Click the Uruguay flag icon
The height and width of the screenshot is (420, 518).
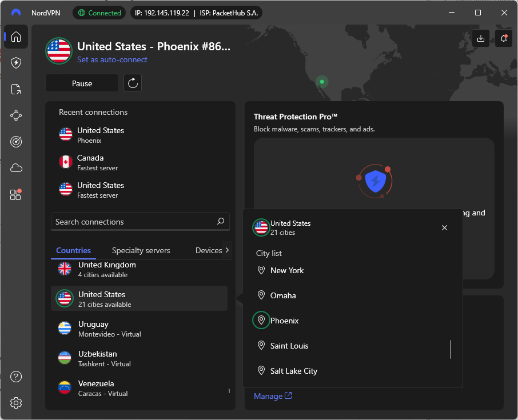click(x=65, y=328)
